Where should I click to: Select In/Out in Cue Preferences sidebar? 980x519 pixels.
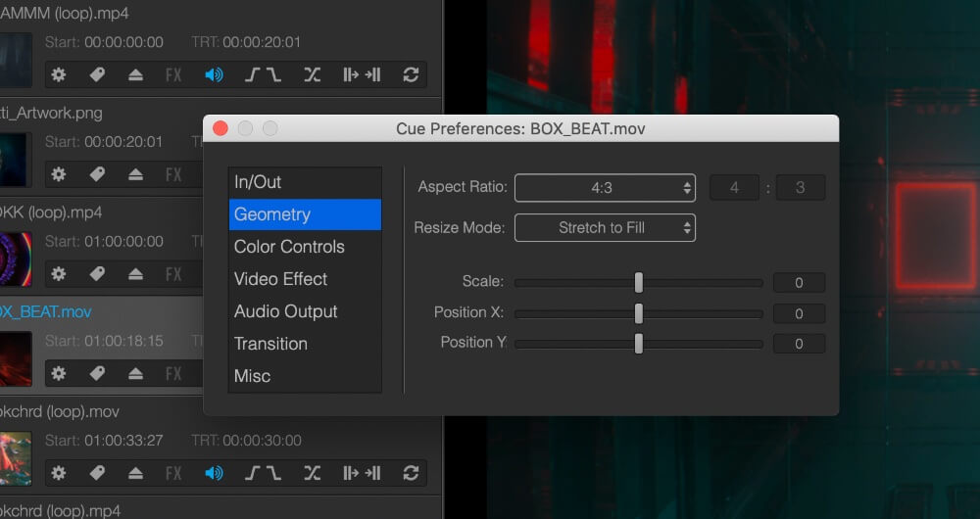pyautogui.click(x=305, y=182)
